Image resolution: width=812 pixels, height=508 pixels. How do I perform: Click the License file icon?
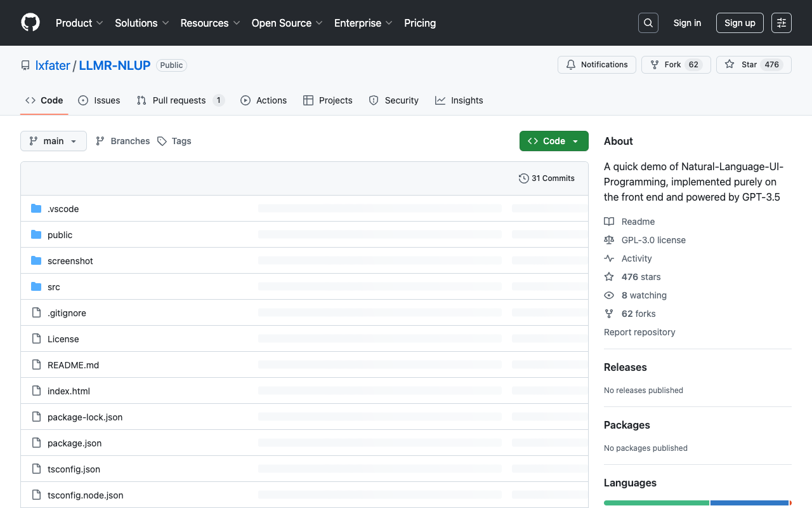[36, 338]
